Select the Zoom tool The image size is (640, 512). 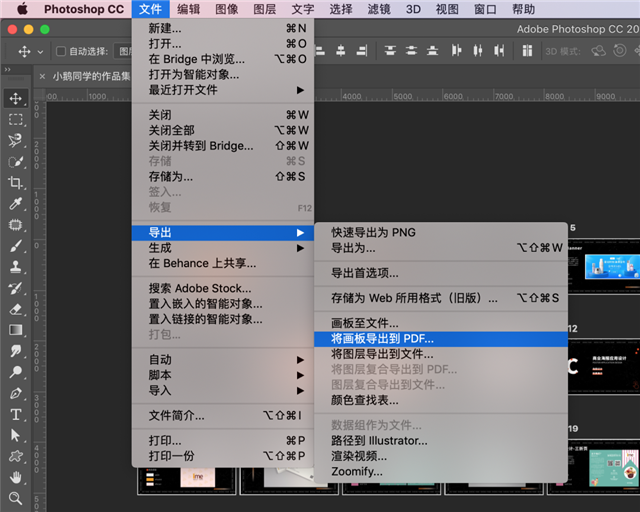(16, 498)
